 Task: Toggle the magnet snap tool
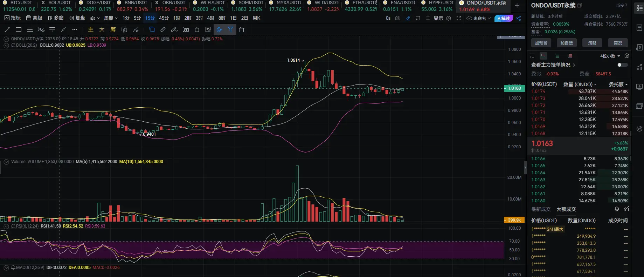pyautogui.click(x=219, y=30)
